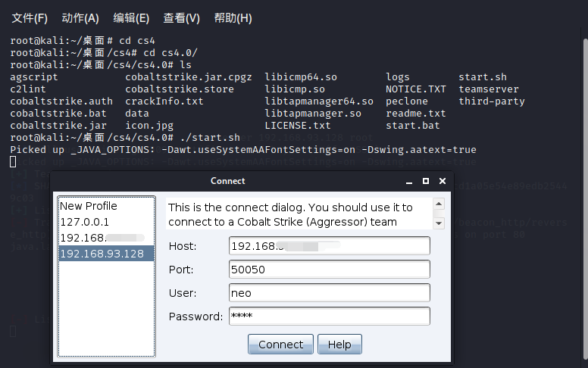Open the 编辑(E) menu in the terminal
Image resolution: width=588 pixels, height=368 pixels.
point(131,18)
